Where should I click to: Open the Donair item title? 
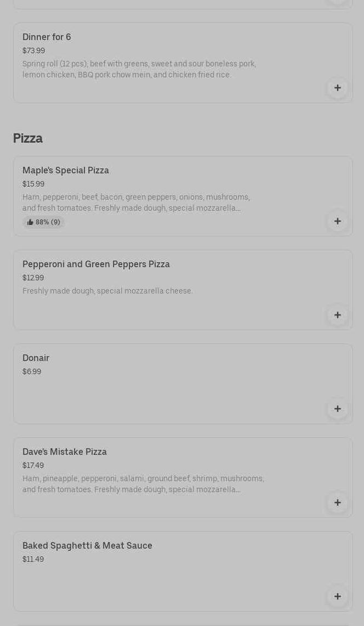pos(36,358)
